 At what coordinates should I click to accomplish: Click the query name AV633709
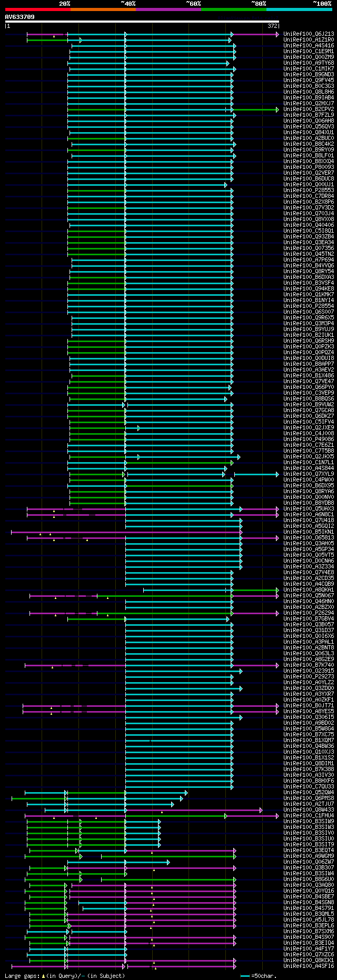tap(20, 16)
